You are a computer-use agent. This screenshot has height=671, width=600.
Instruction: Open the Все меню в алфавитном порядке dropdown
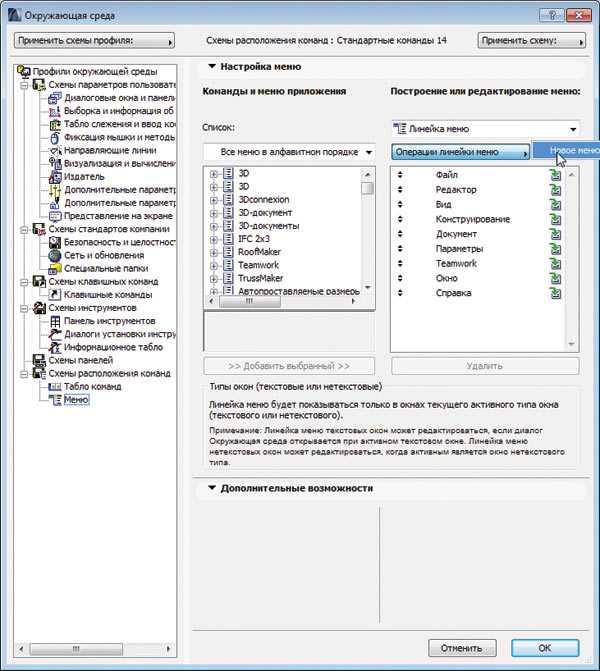tap(289, 152)
